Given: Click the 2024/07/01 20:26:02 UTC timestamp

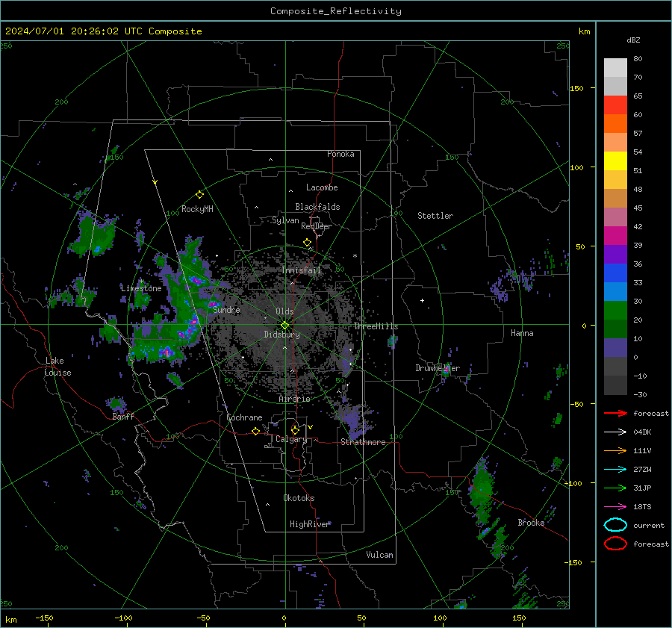Looking at the screenshot, I should tap(74, 31).
